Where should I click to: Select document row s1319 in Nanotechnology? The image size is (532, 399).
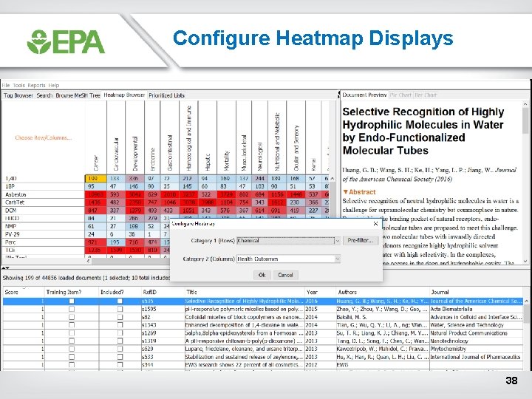(263, 341)
